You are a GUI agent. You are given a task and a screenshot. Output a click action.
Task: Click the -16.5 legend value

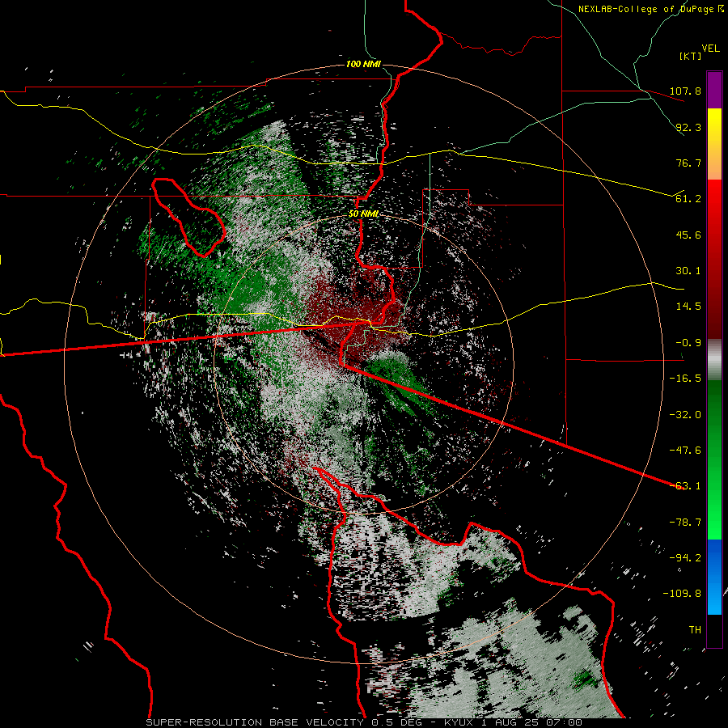685,379
